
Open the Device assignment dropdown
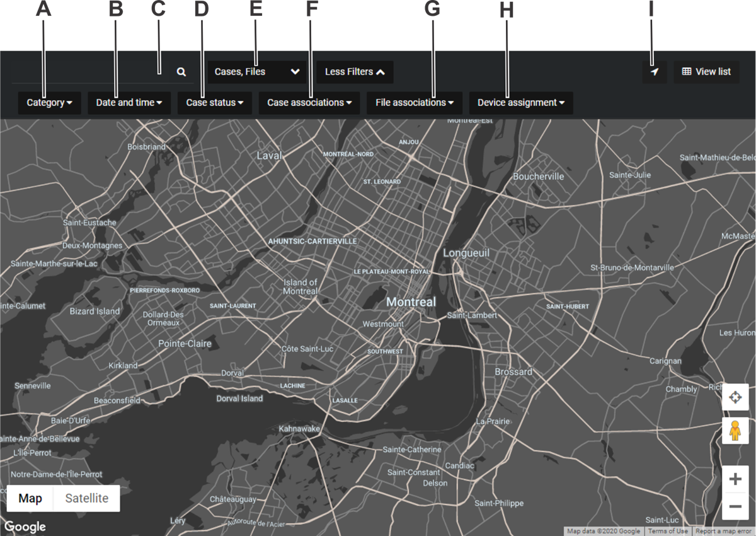(521, 102)
